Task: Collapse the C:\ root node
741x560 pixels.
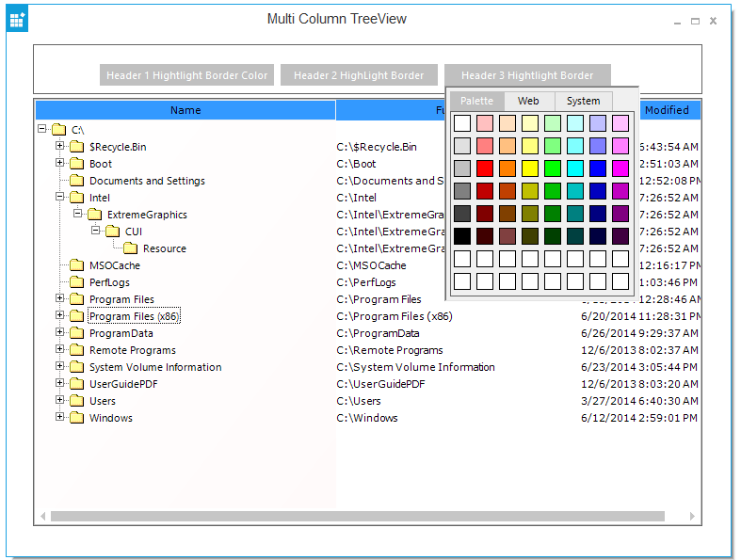Action: [x=42, y=129]
